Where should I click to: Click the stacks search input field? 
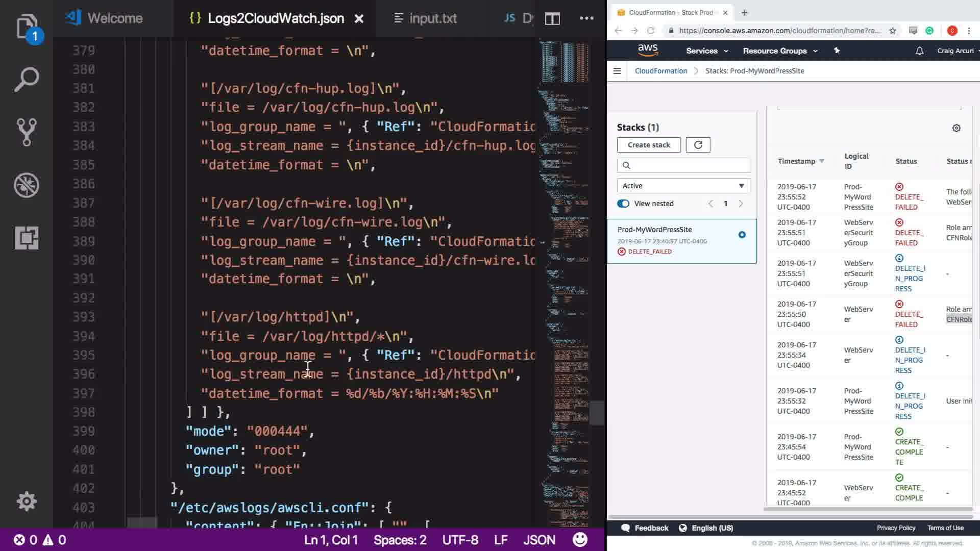click(x=689, y=165)
